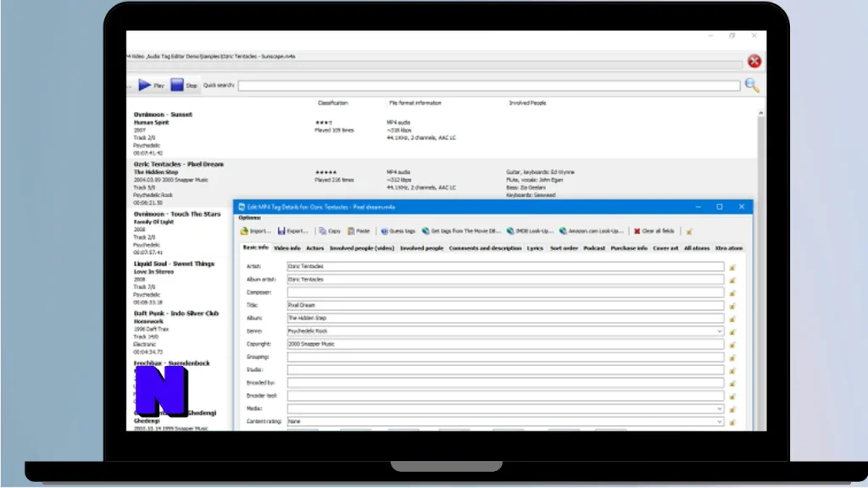This screenshot has height=488, width=868.
Task: Click the icon beside the Genre field
Action: (732, 332)
